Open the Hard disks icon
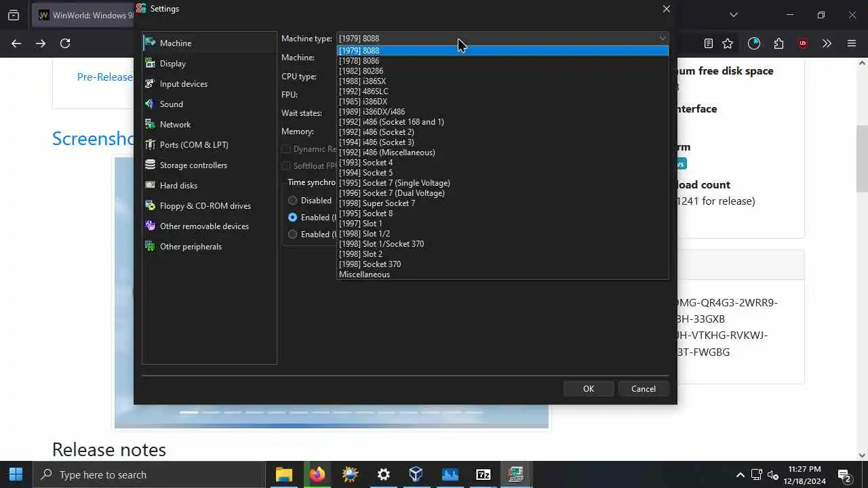This screenshot has height=488, width=868. (x=150, y=185)
